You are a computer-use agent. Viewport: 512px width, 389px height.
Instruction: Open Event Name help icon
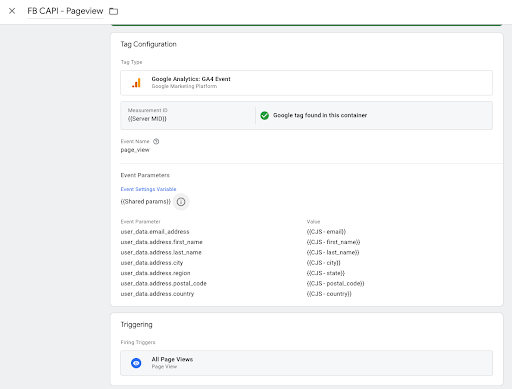click(156, 141)
